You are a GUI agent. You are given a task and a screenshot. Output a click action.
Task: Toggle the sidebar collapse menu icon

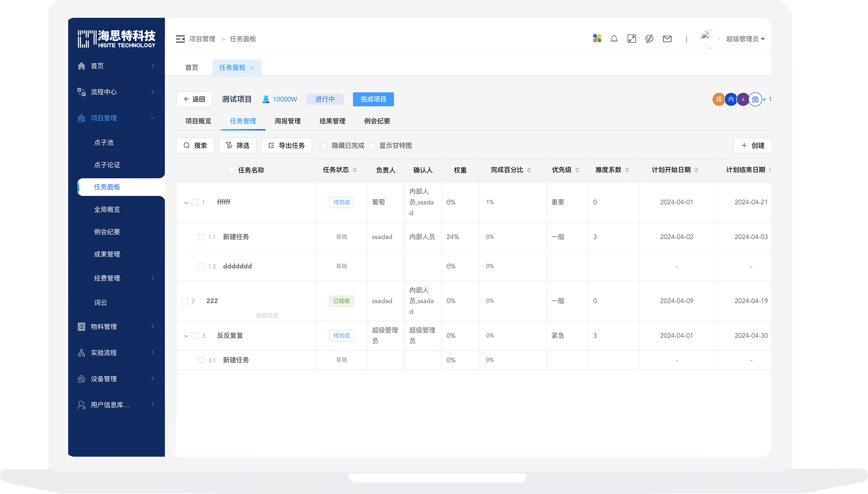(x=180, y=39)
